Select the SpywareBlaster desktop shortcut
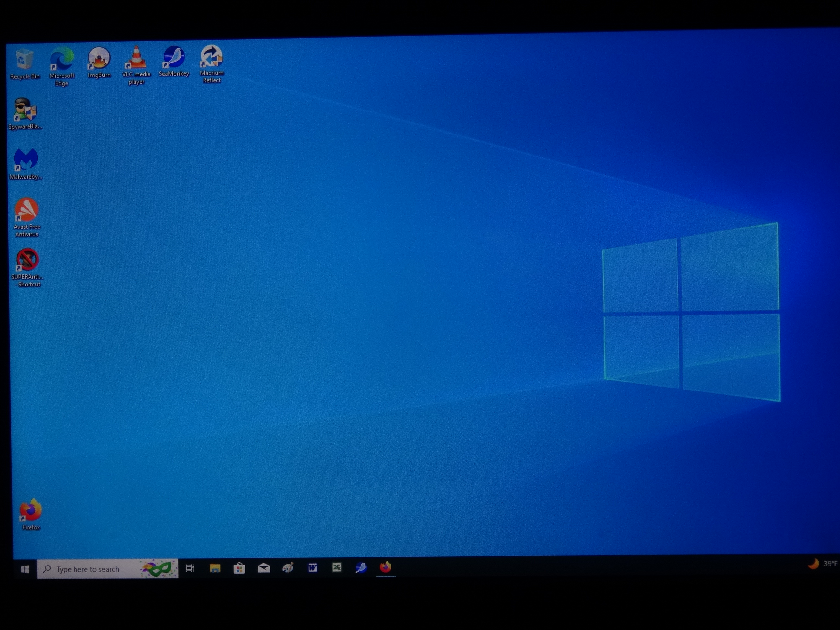The image size is (840, 630). tap(25, 113)
